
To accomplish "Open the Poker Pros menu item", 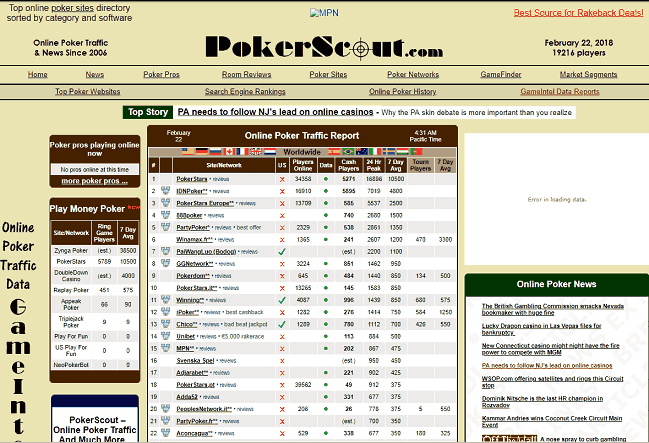I will (x=161, y=75).
